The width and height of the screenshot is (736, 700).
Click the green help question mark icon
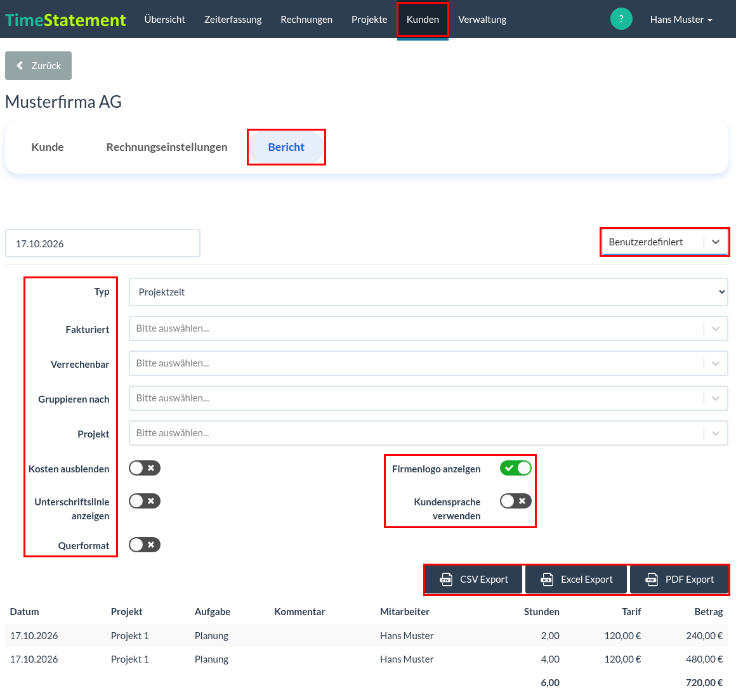[621, 19]
